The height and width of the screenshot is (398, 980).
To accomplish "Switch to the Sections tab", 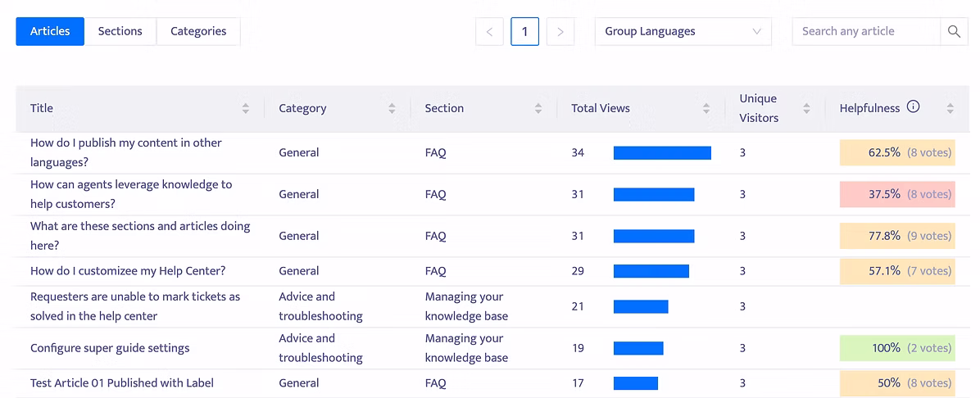I will point(120,31).
